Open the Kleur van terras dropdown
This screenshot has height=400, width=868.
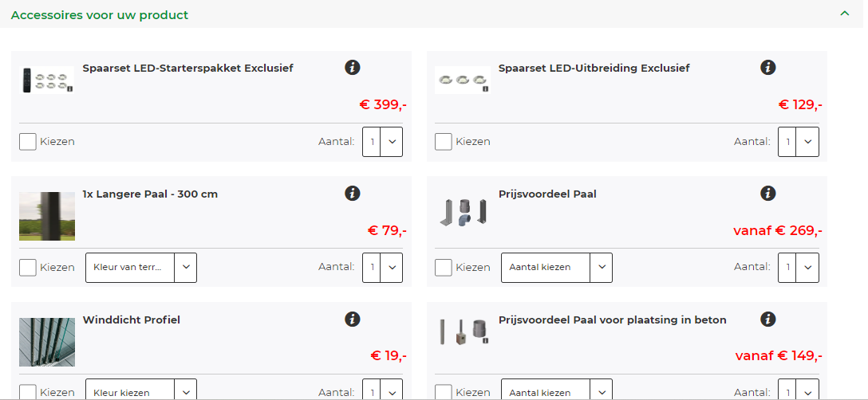click(x=141, y=267)
